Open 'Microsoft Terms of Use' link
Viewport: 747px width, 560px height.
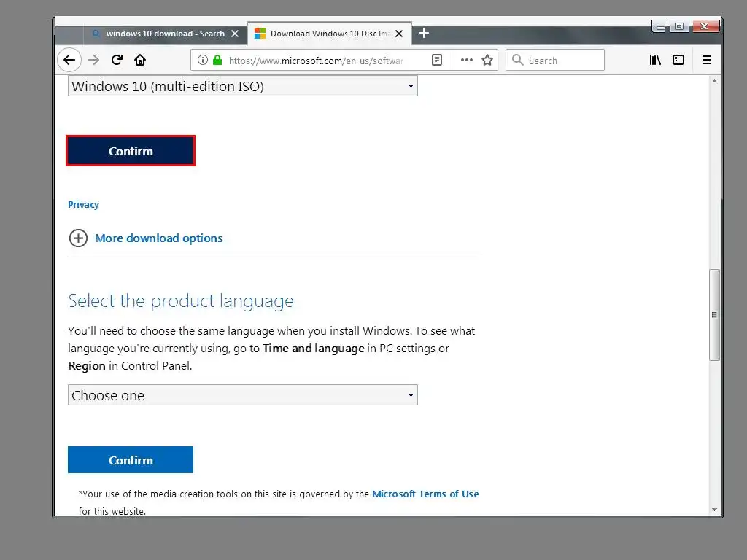425,494
